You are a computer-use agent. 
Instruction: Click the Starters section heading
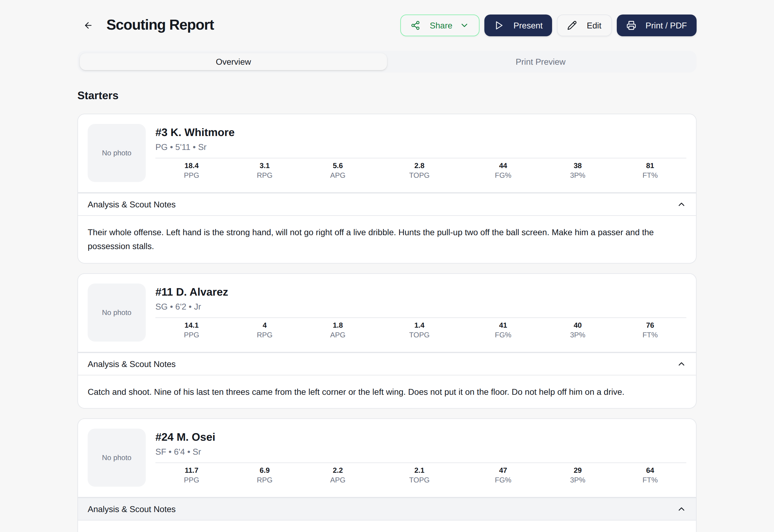tap(98, 96)
